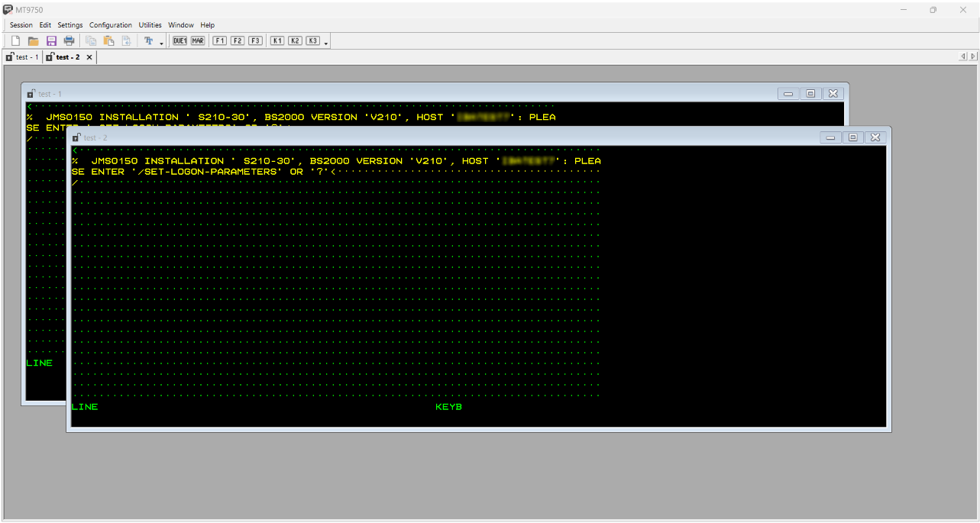This screenshot has height=523, width=980.
Task: Paste clipboard using the toolbar Paste icon
Action: (108, 40)
